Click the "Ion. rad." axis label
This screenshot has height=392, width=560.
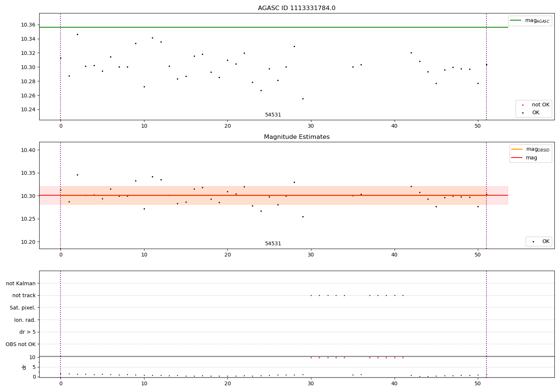click(x=25, y=320)
